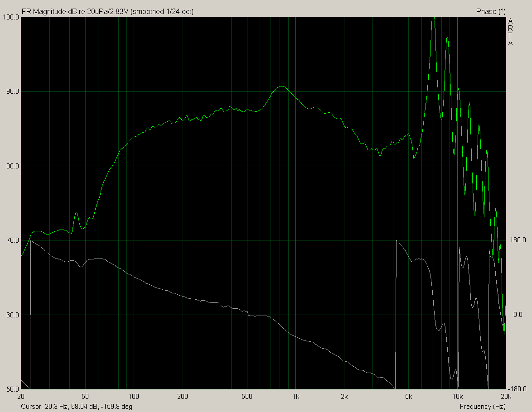Viewport: 532px width, 412px height.
Task: Click the 20 frequency axis tick label
Action: click(x=21, y=397)
